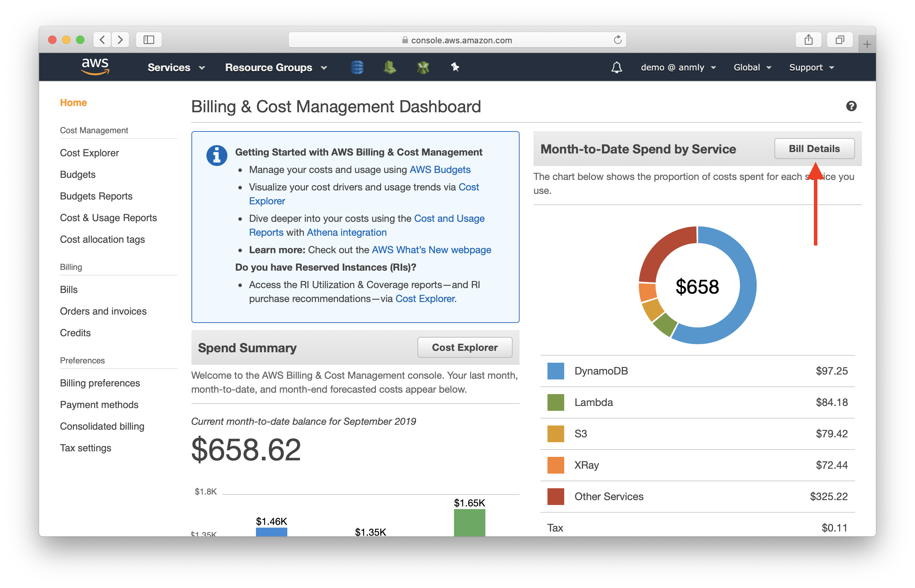Click the help question mark icon
The width and height of the screenshot is (915, 588).
click(851, 106)
